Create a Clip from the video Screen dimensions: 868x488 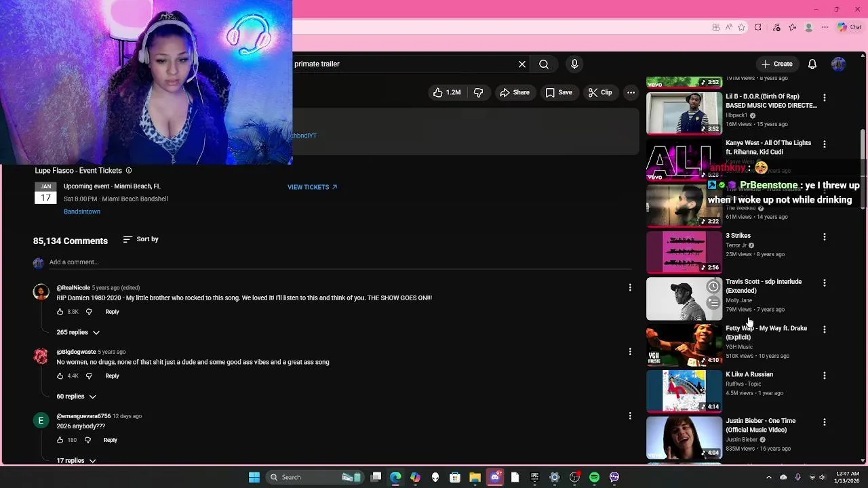pyautogui.click(x=600, y=92)
